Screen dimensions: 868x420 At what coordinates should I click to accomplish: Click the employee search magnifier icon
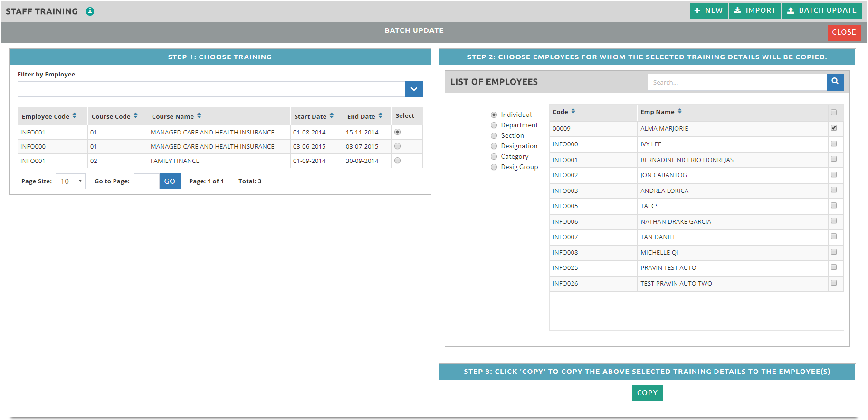[x=835, y=82]
